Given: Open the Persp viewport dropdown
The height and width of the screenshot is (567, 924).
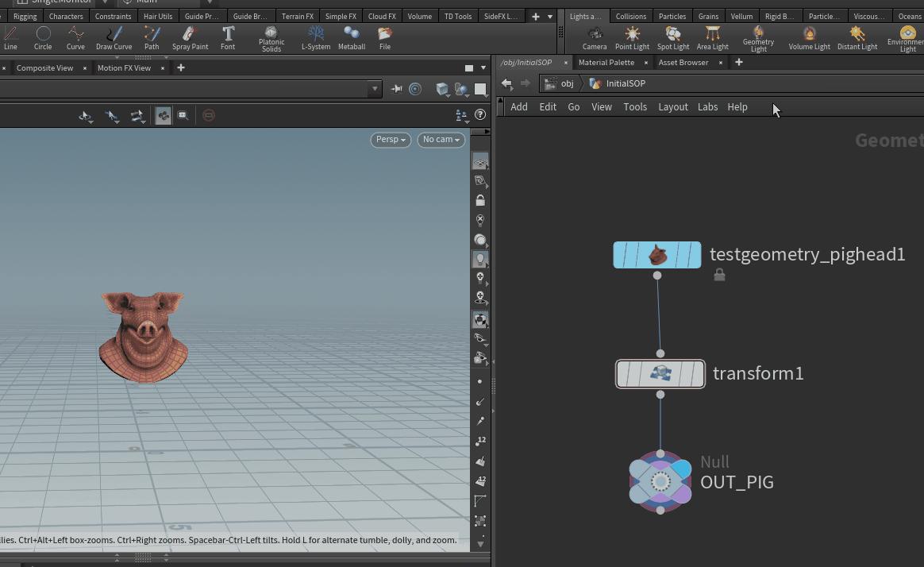Looking at the screenshot, I should click(390, 140).
